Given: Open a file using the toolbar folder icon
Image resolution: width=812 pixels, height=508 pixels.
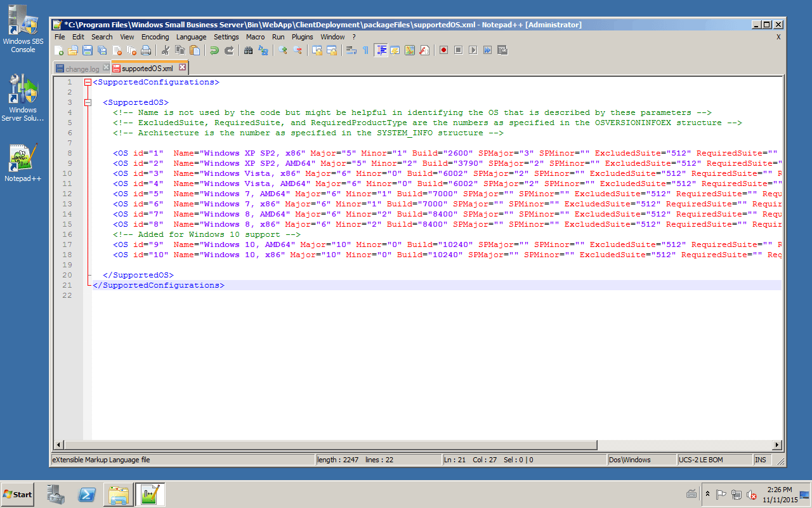Looking at the screenshot, I should tap(73, 50).
